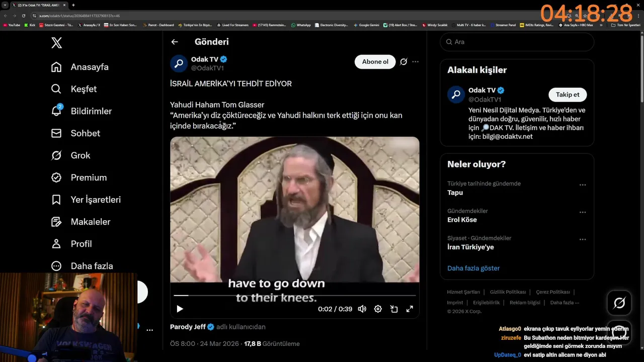Open Streamer Panel bookmark
This screenshot has height=362, width=644.
click(x=503, y=25)
